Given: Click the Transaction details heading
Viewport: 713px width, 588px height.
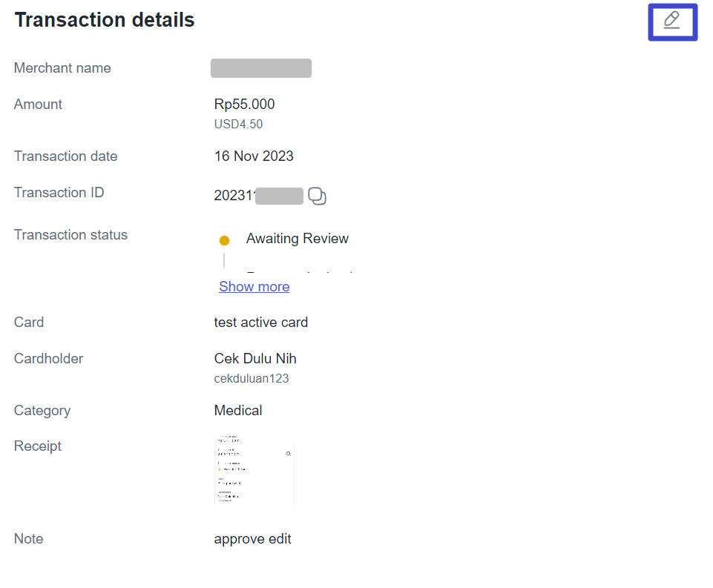Looking at the screenshot, I should pyautogui.click(x=105, y=21).
